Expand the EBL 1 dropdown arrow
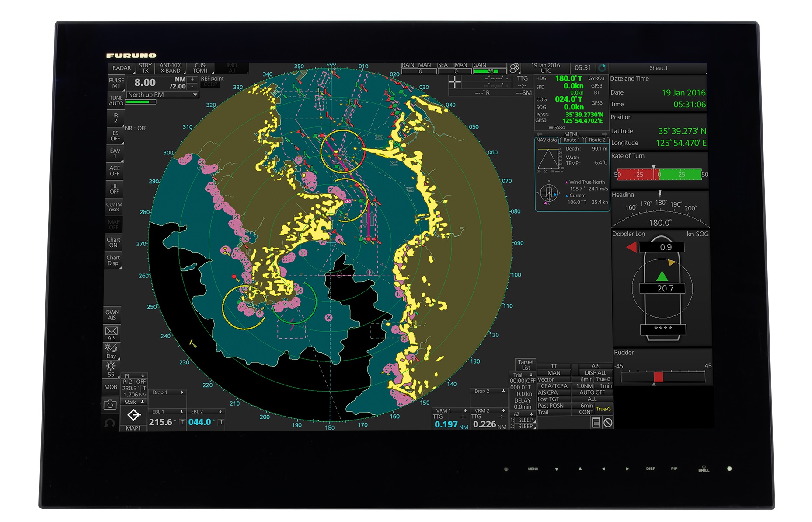Screen dimensions: 812x522 (x=181, y=412)
